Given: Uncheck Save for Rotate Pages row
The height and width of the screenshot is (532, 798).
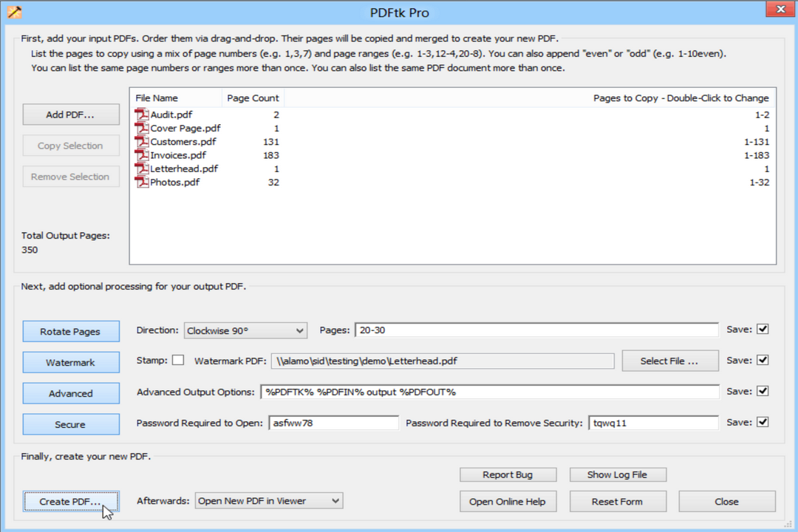Looking at the screenshot, I should (763, 330).
